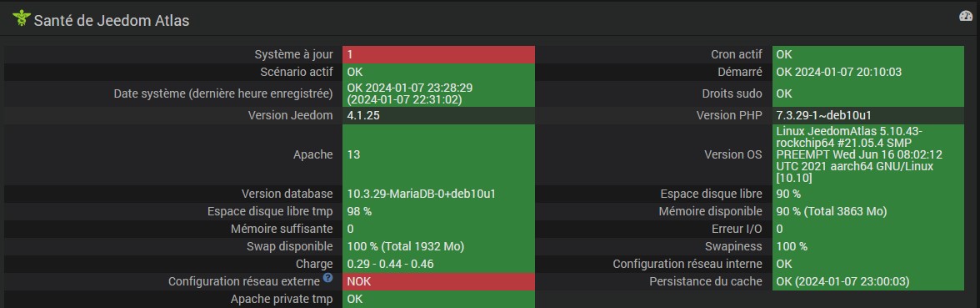The image size is (980, 308).
Task: Click the Version OS description cell
Action: click(868, 154)
